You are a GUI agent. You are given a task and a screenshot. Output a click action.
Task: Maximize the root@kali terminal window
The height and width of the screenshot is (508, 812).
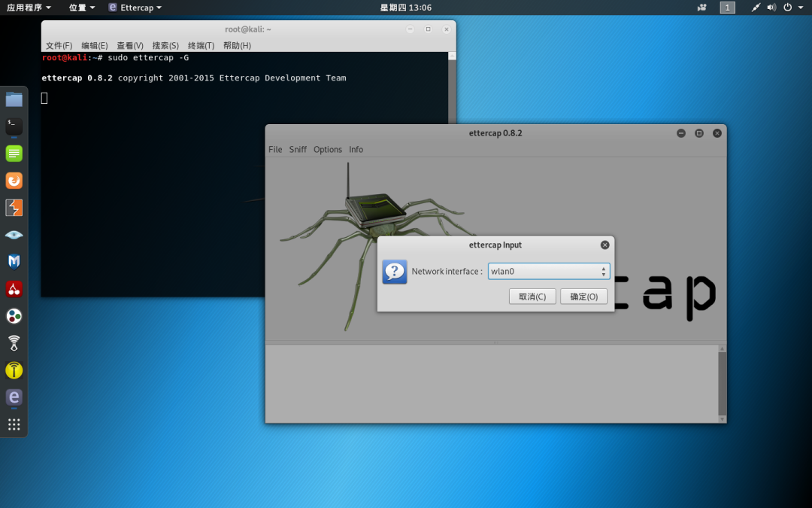pyautogui.click(x=429, y=29)
